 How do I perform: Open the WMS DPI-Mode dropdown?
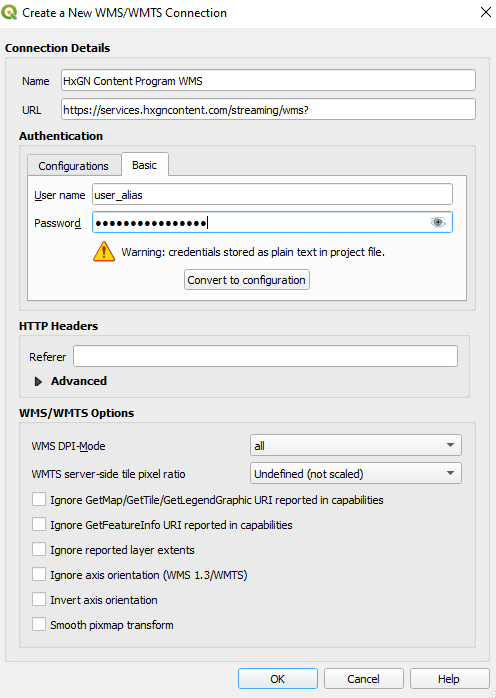pyautogui.click(x=356, y=446)
